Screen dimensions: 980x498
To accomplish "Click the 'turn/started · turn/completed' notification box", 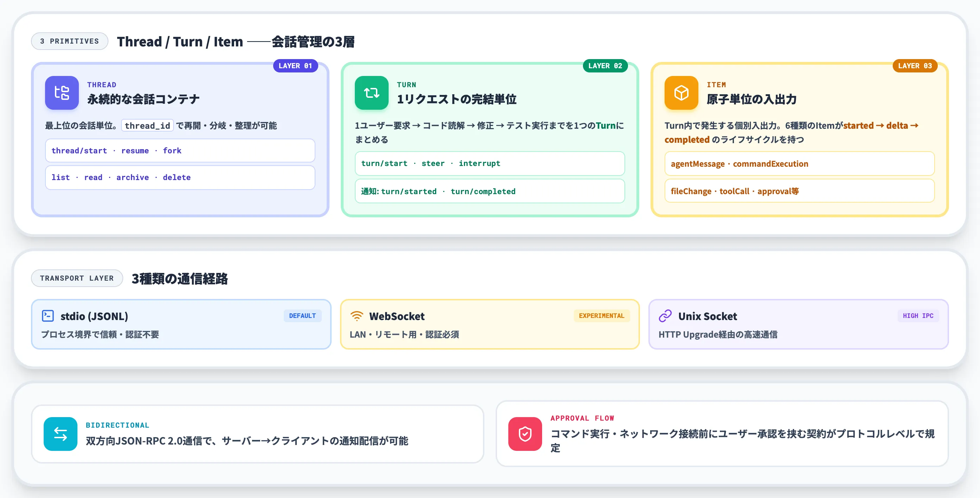I will pyautogui.click(x=490, y=191).
